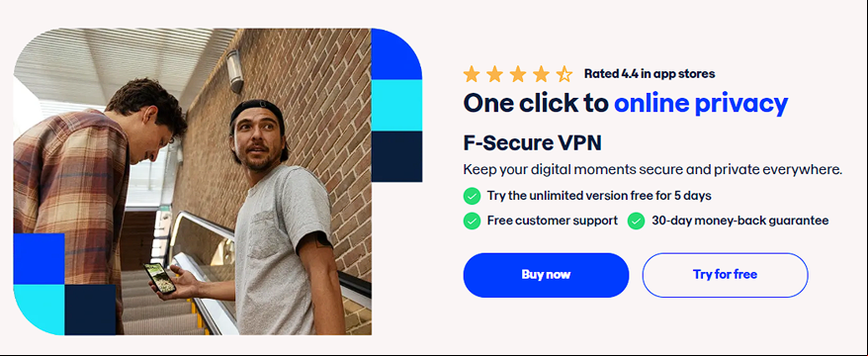
Task: Click the third gold rating star
Action: (518, 73)
